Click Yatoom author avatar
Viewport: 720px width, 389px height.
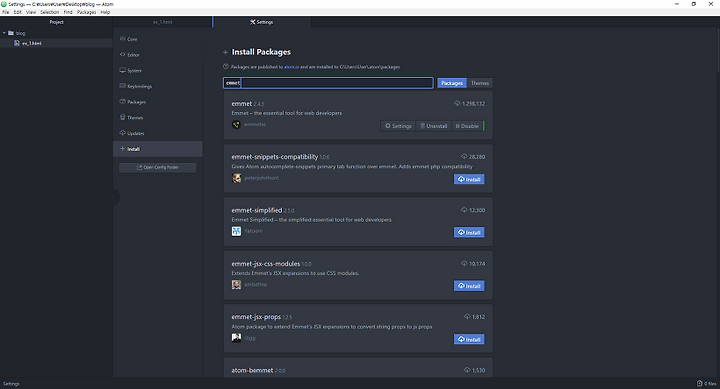pos(236,231)
